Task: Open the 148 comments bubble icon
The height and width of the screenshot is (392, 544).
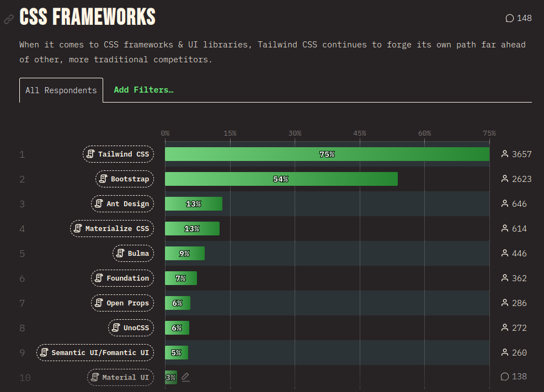Action: 509,18
